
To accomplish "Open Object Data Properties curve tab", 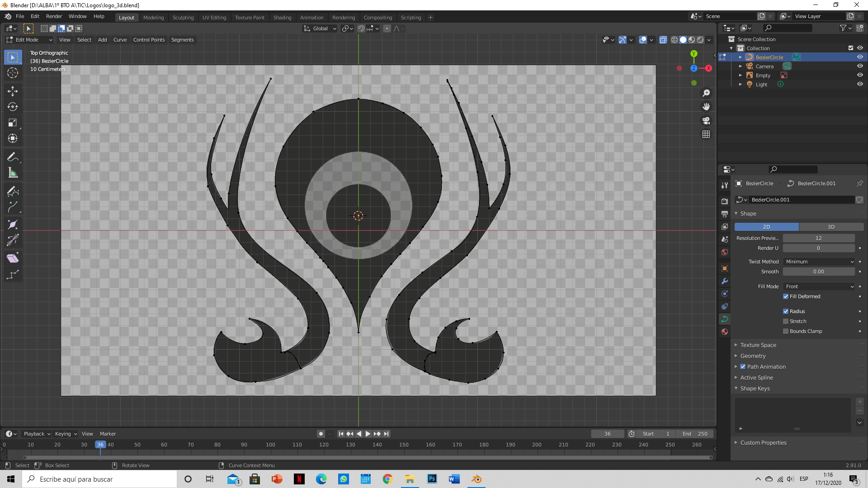I will click(725, 319).
